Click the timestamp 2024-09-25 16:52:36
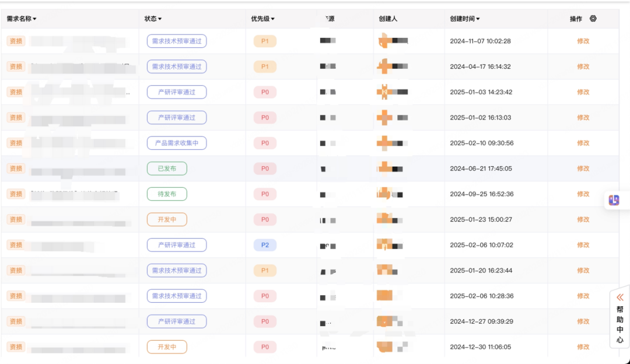The width and height of the screenshot is (630, 364). pyautogui.click(x=482, y=194)
